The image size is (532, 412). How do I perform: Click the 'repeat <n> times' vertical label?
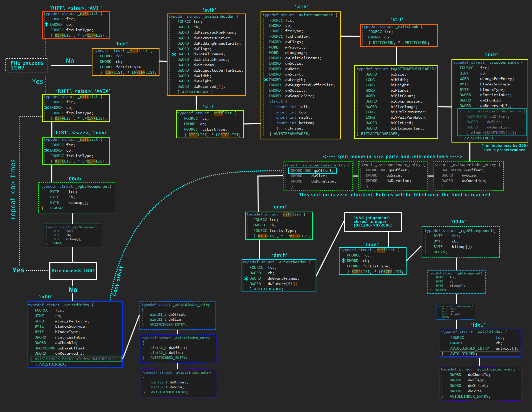(13, 189)
